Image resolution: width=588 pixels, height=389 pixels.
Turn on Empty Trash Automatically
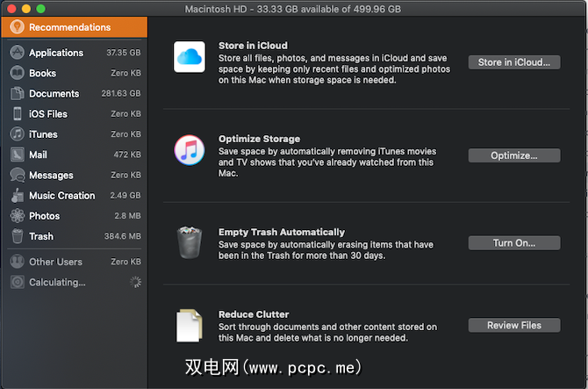tap(513, 243)
